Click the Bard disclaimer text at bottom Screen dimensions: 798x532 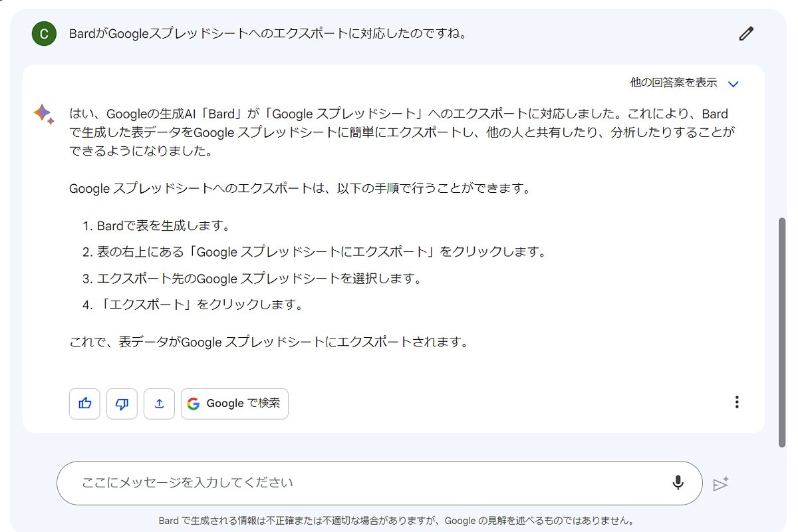(396, 521)
